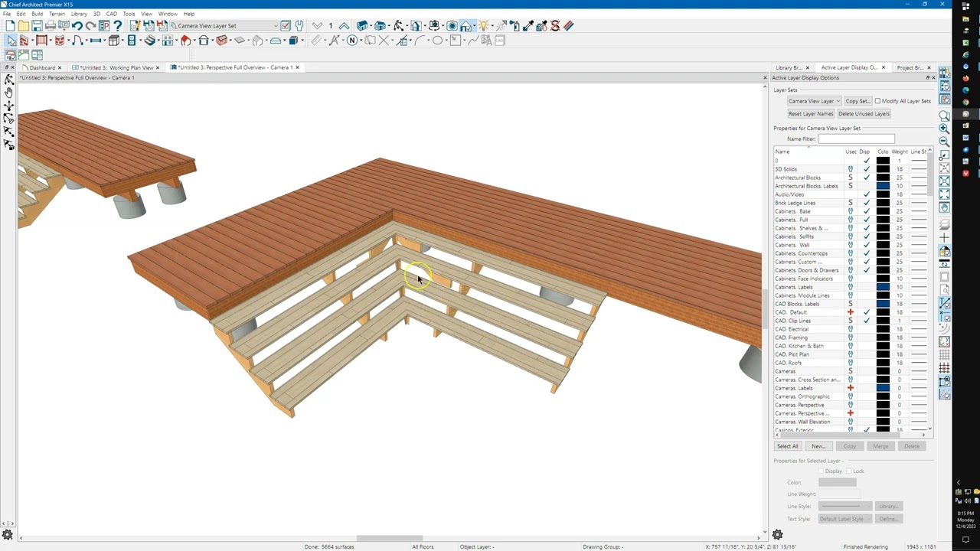This screenshot has height=551, width=980.
Task: Click the Select All button
Action: pyautogui.click(x=787, y=446)
